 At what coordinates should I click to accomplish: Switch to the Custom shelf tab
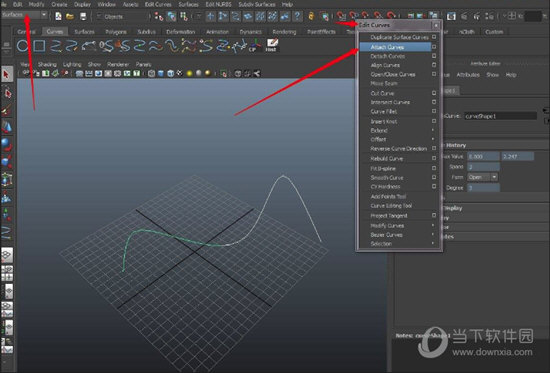tap(494, 32)
